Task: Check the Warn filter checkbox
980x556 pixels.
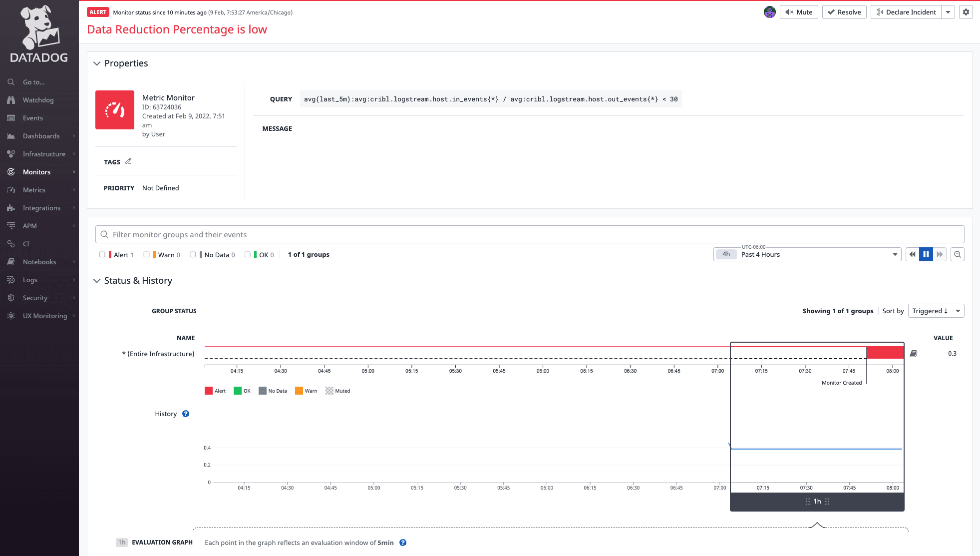Action: coord(147,255)
